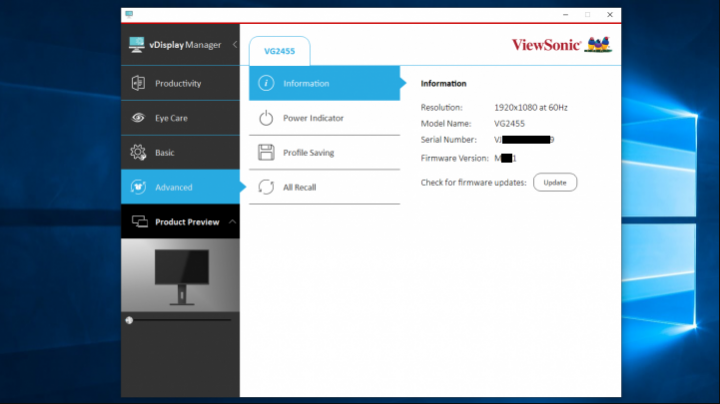Image resolution: width=720 pixels, height=404 pixels.
Task: Switch to the VG2455 monitor tab
Action: [x=280, y=51]
